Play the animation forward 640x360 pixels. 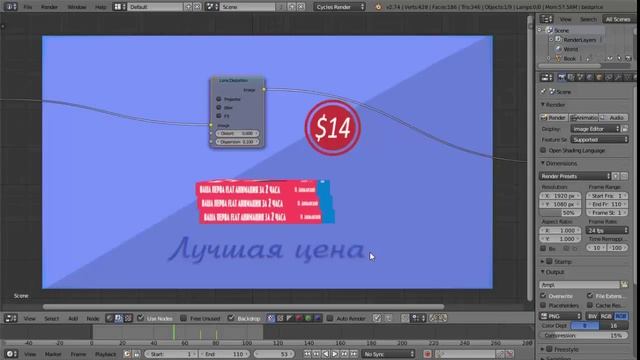tap(335, 354)
